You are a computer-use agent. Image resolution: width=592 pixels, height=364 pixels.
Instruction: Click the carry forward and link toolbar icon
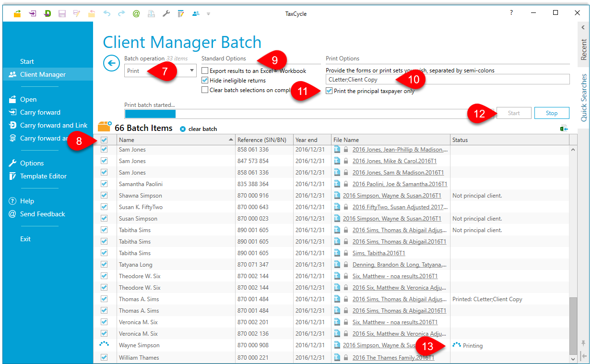coord(47,13)
